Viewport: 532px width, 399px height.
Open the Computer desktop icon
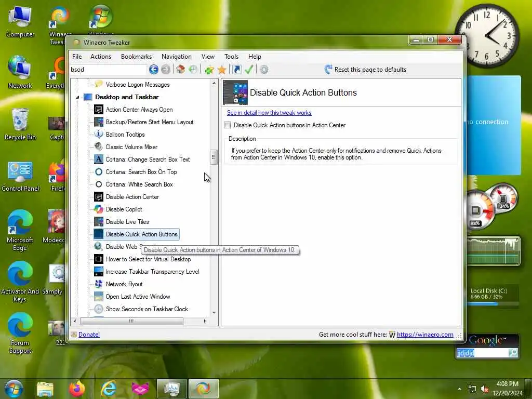tap(20, 21)
